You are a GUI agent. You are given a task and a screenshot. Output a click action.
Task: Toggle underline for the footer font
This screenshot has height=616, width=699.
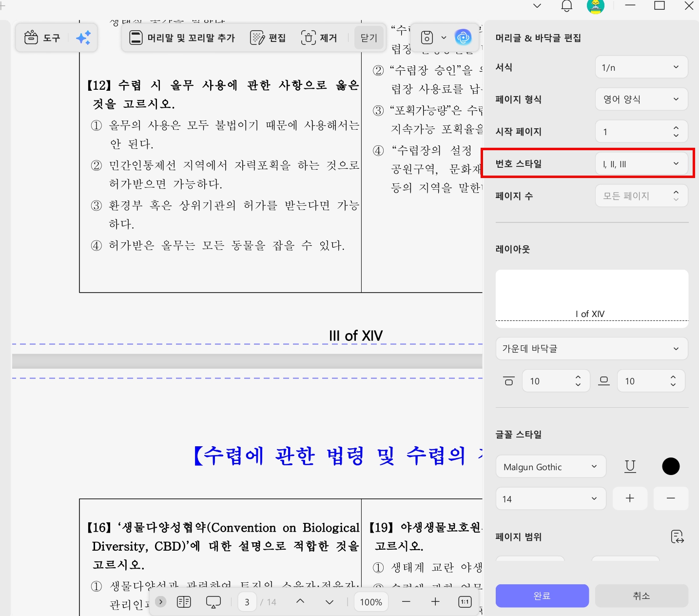tap(630, 466)
